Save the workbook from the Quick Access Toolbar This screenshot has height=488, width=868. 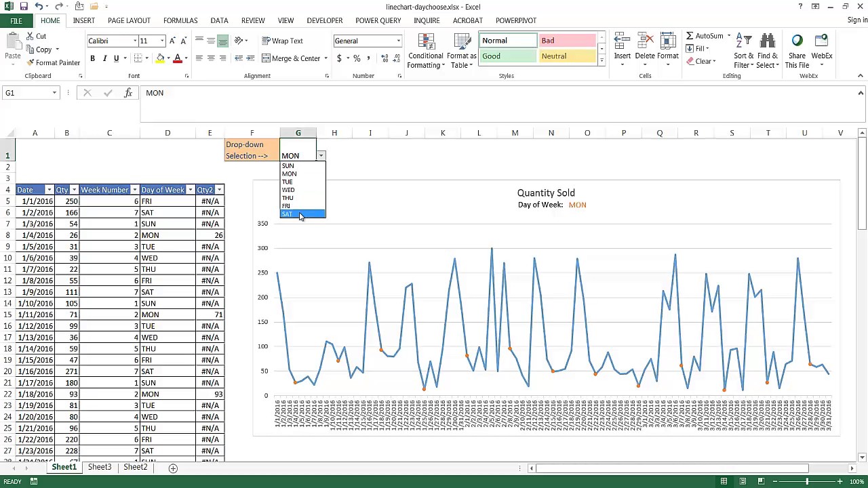pyautogui.click(x=24, y=7)
